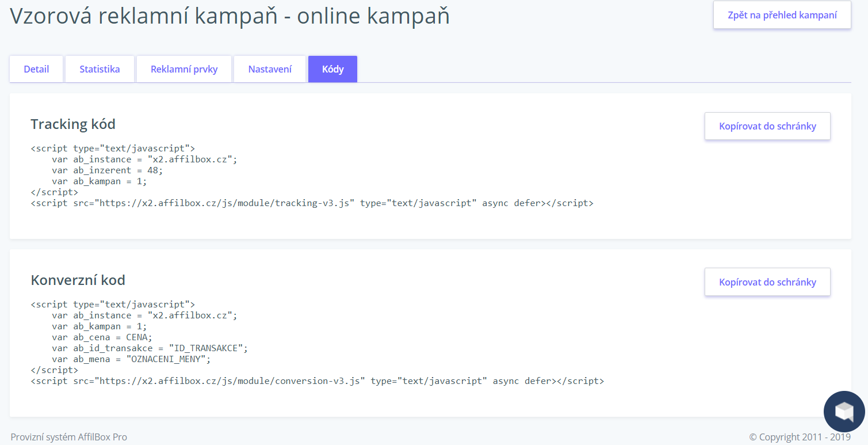Click the footer text Provizní systém AffilBox Pro

69,437
